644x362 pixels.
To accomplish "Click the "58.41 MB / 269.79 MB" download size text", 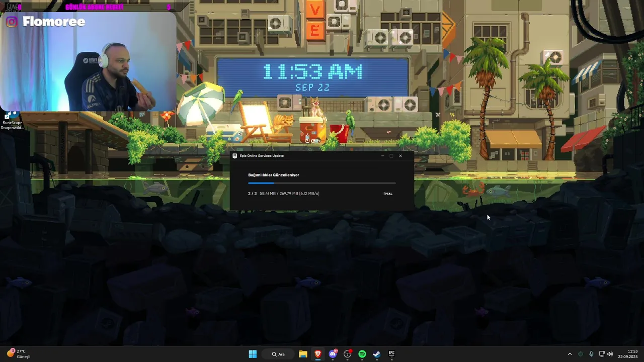I will point(279,193).
